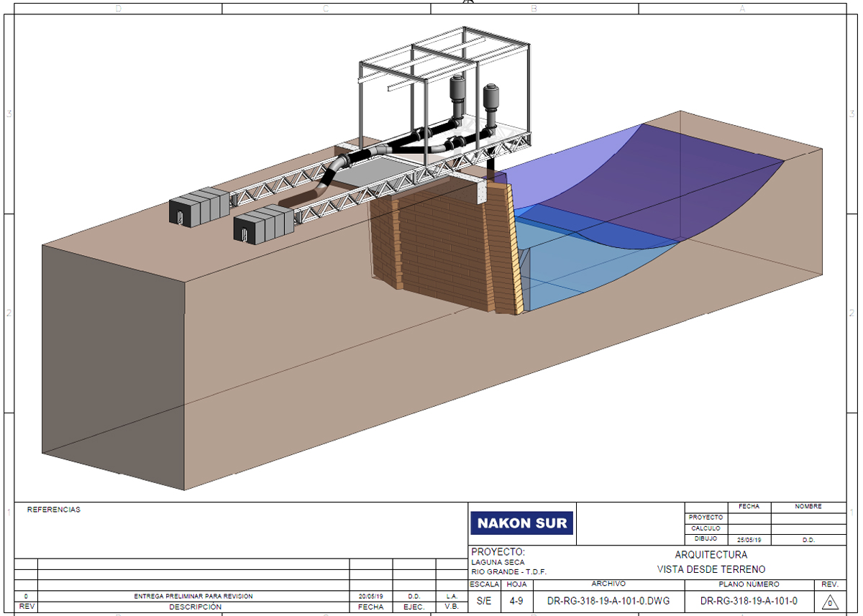
Task: Click the 20/05/19 revision date cell
Action: point(370,596)
